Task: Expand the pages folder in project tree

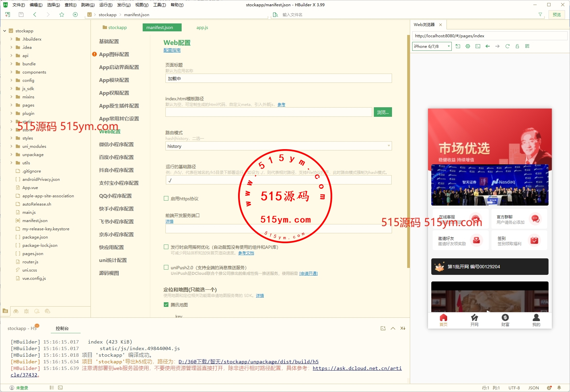Action: pyautogui.click(x=12, y=105)
